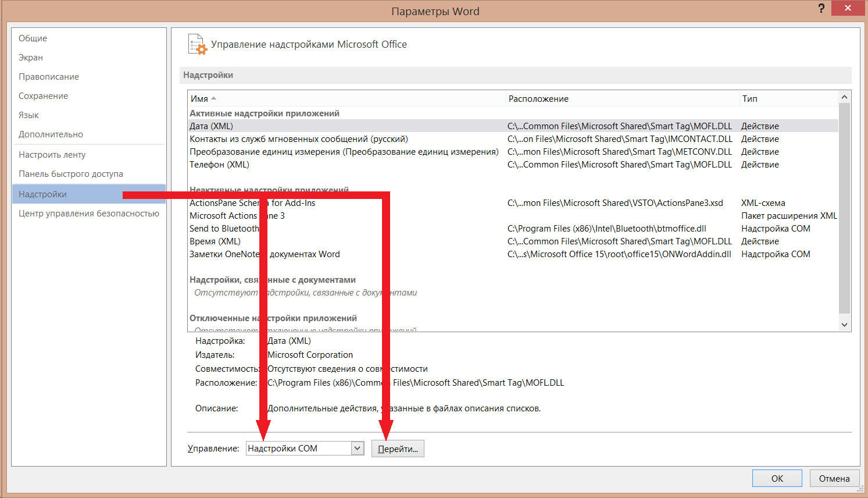Click Надстройки, связанные с документами heading
Image resolution: width=868 pixels, height=498 pixels.
273,280
